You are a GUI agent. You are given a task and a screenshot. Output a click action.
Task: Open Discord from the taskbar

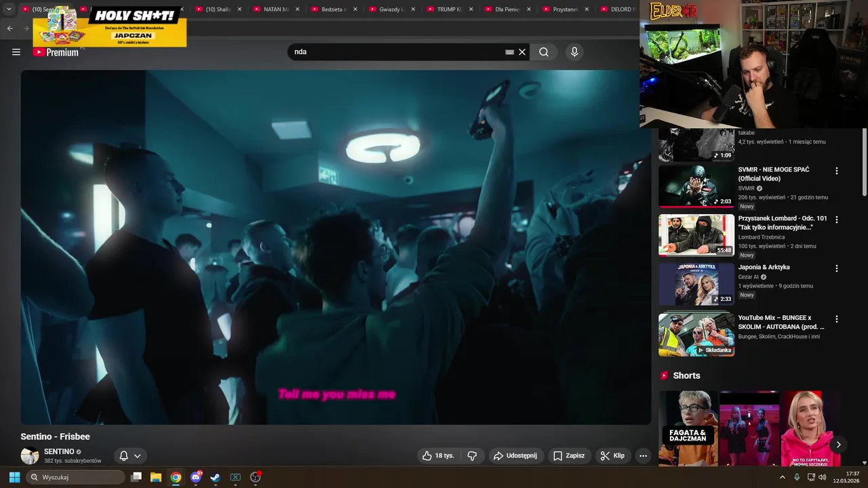coord(196,477)
